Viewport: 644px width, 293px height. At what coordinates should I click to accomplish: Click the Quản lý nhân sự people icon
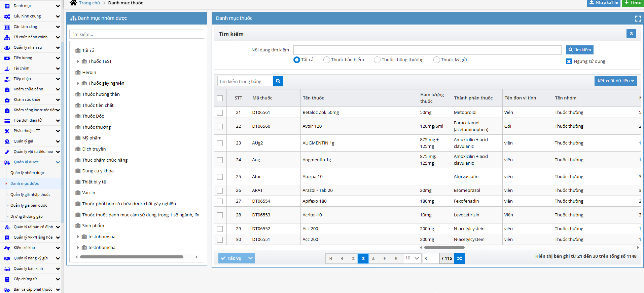(x=7, y=48)
